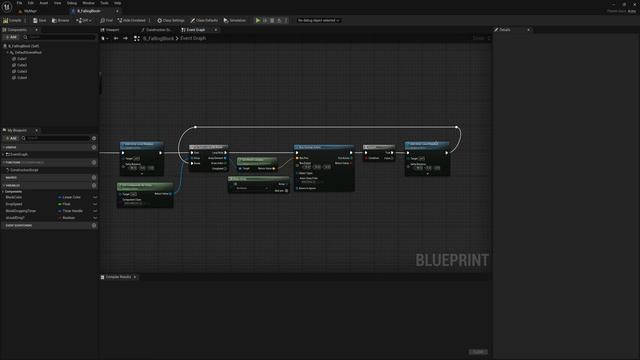
Task: Open the Tools menu
Action: click(104, 3)
